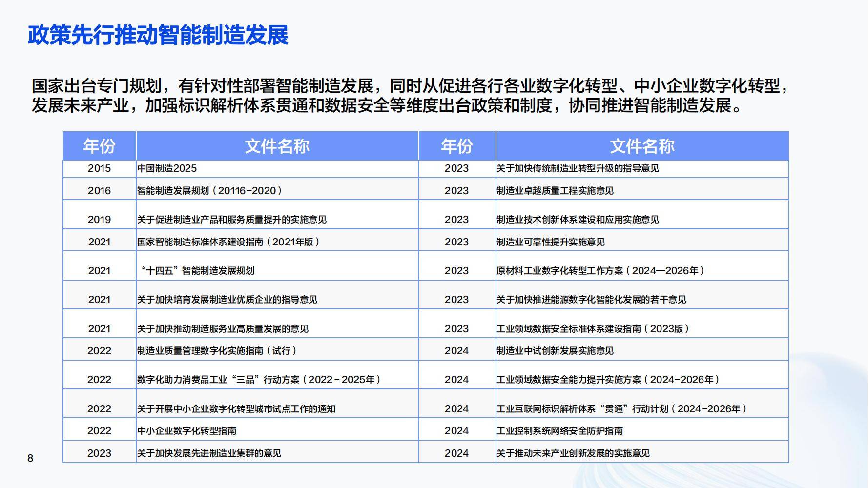
Task: Select year 2022 beside 中小企业数字化转型指南
Action: coord(99,429)
